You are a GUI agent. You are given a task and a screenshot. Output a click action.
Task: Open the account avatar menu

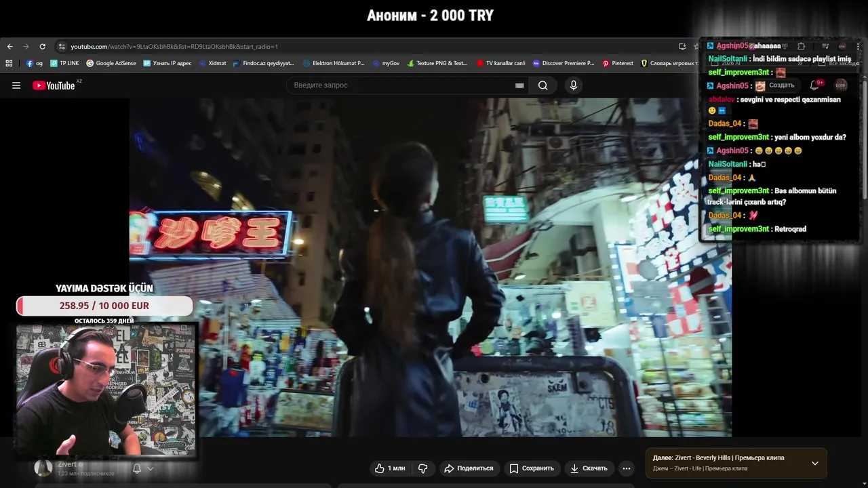pyautogui.click(x=841, y=85)
